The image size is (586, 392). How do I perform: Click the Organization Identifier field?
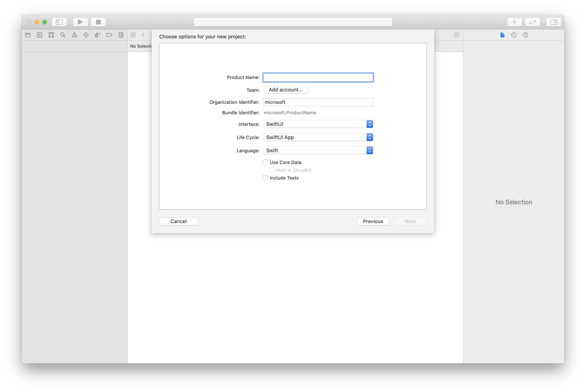tap(318, 101)
